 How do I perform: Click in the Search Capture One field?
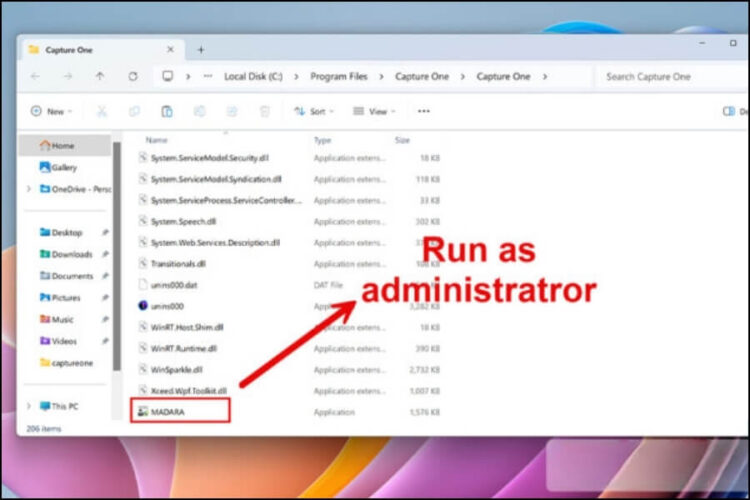point(672,77)
